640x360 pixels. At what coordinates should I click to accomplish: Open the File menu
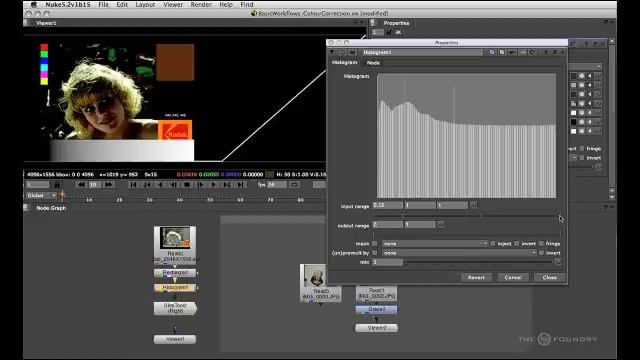coord(103,4)
